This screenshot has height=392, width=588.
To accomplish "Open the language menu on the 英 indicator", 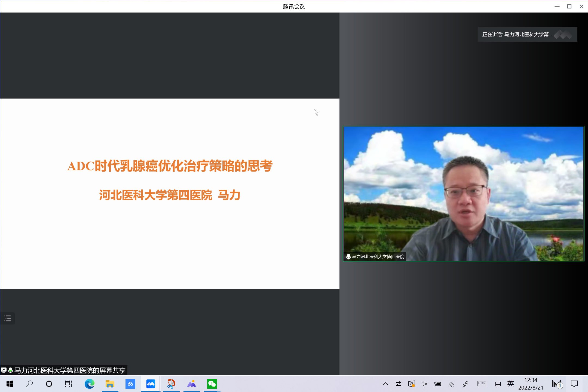I will pyautogui.click(x=510, y=384).
